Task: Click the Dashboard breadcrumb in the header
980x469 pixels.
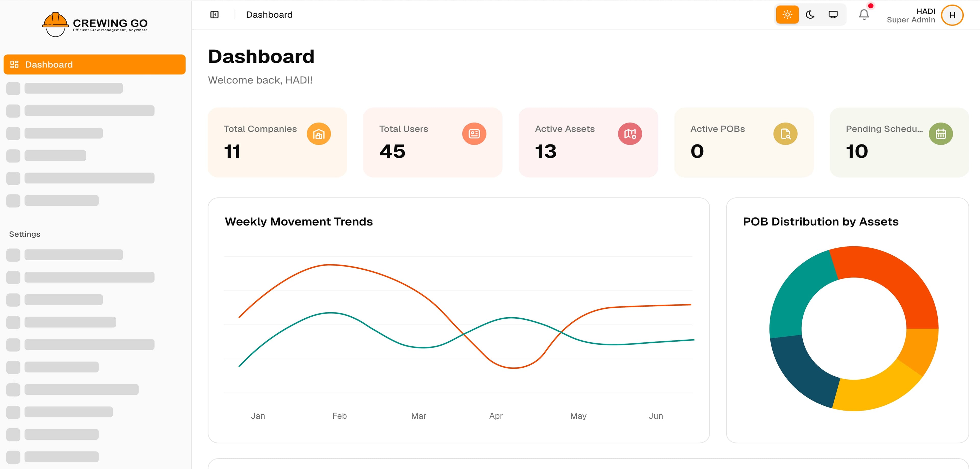Action: click(x=269, y=15)
